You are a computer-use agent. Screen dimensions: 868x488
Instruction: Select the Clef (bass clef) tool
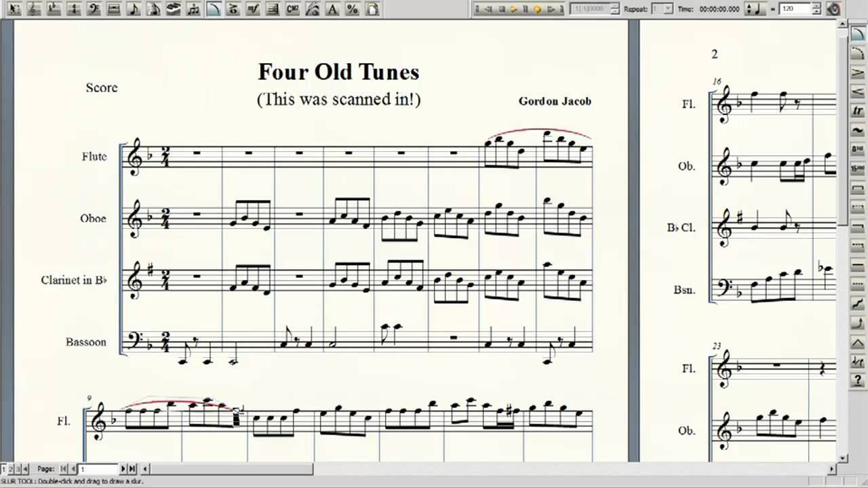(94, 9)
